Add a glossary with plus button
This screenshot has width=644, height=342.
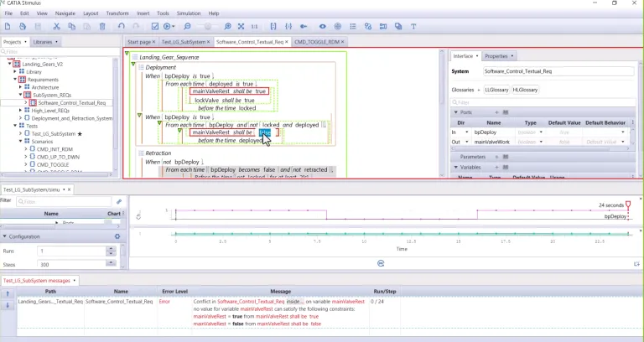tap(478, 90)
